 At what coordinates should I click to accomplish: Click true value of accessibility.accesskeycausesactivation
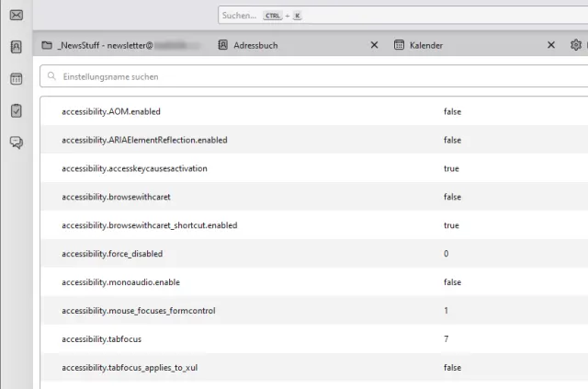pyautogui.click(x=451, y=168)
